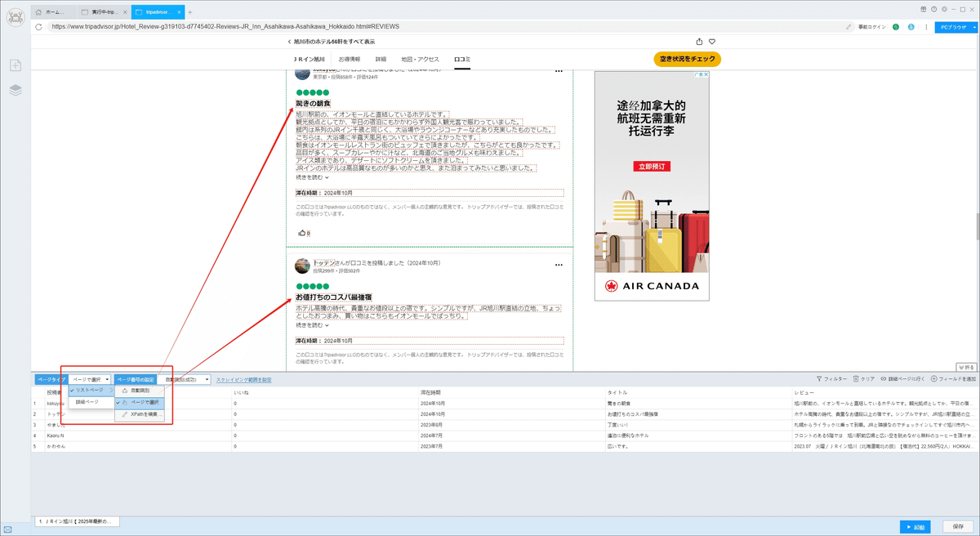This screenshot has width=980, height=536.
Task: Open the new task sidebar icon
Action: point(16,65)
